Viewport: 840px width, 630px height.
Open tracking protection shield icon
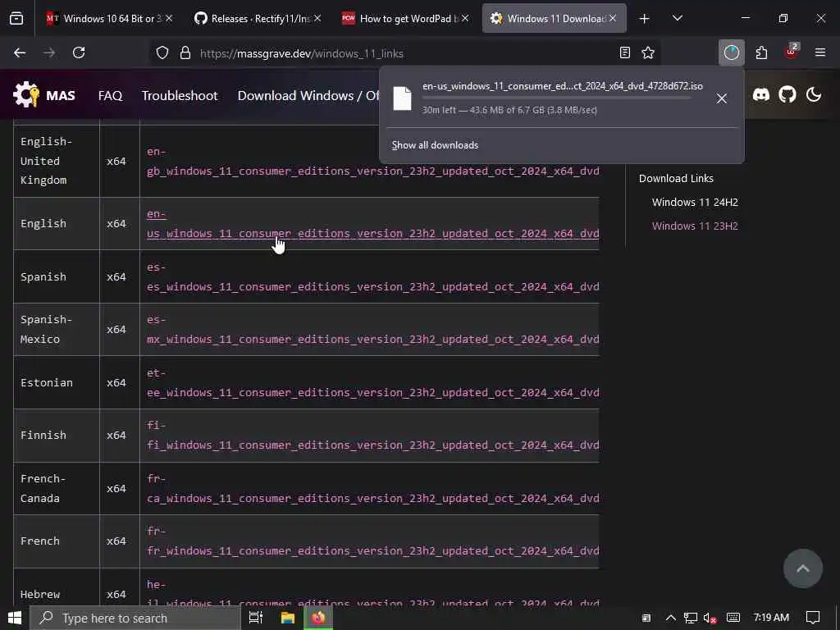click(x=162, y=52)
